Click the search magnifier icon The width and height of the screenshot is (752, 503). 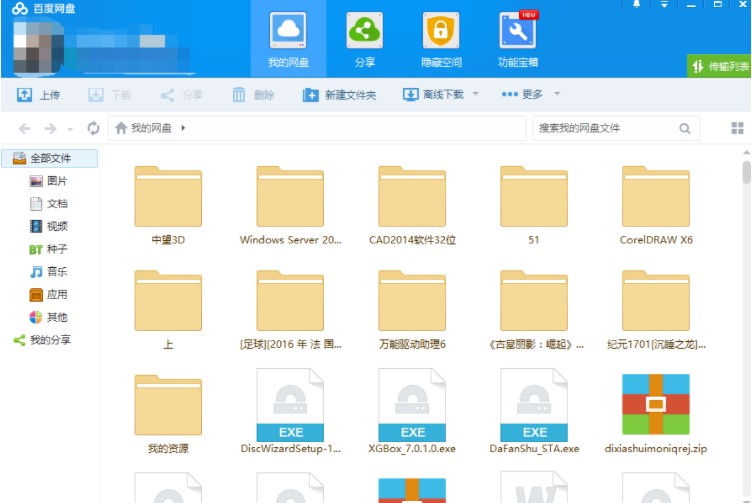pos(685,129)
